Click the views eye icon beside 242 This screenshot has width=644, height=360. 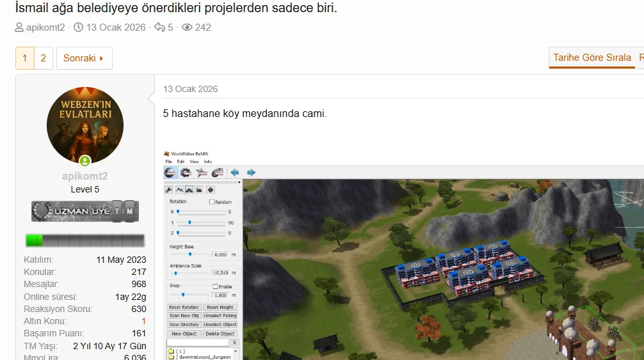pos(187,27)
